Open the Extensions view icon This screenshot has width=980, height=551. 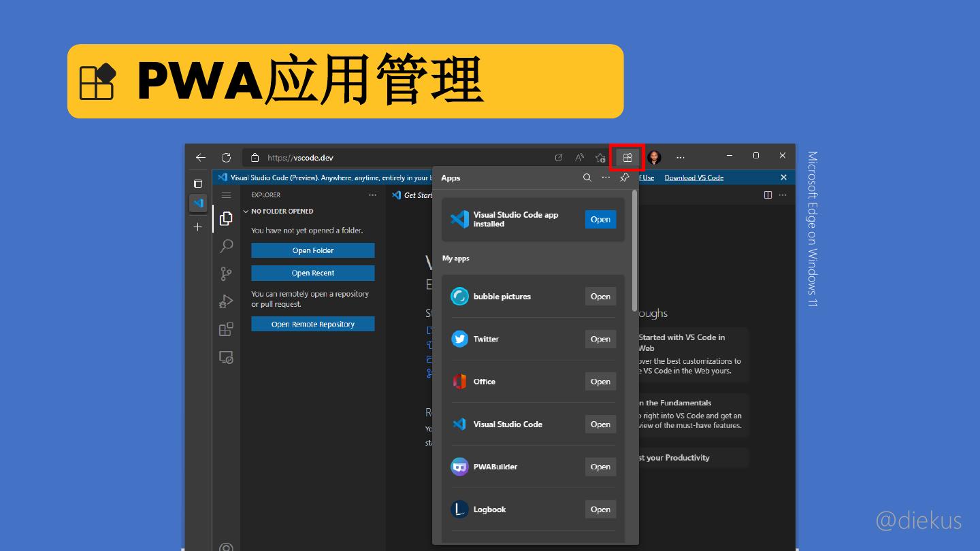point(226,329)
